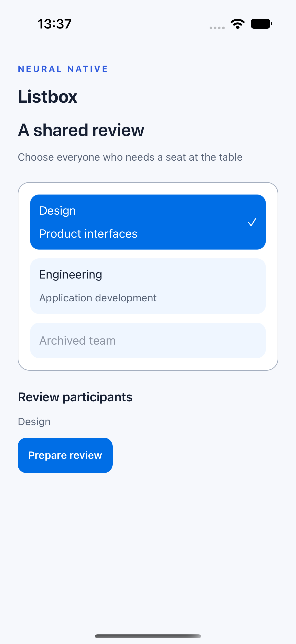Tap the Archived team option

148,340
